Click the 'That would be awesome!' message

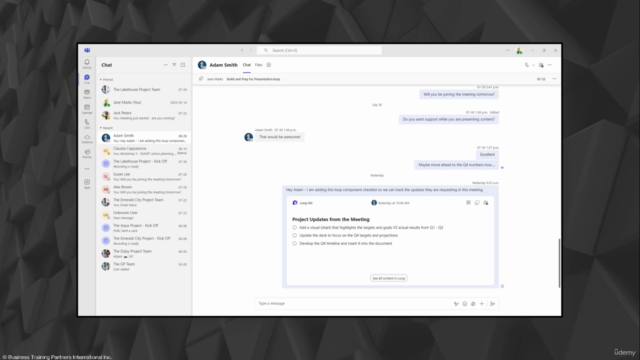pyautogui.click(x=280, y=137)
